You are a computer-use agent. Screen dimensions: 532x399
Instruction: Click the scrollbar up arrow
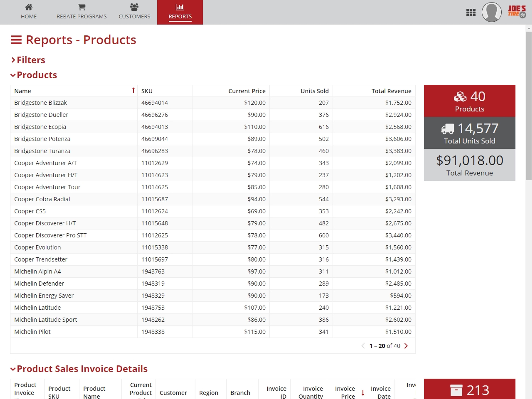[529, 28]
